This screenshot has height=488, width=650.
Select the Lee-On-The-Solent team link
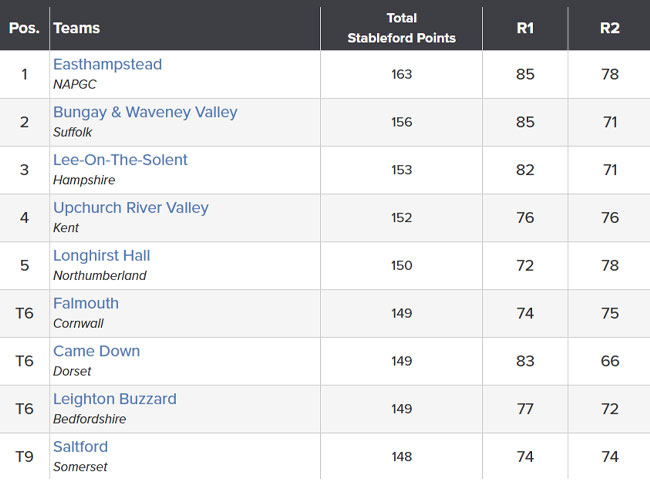click(x=120, y=160)
